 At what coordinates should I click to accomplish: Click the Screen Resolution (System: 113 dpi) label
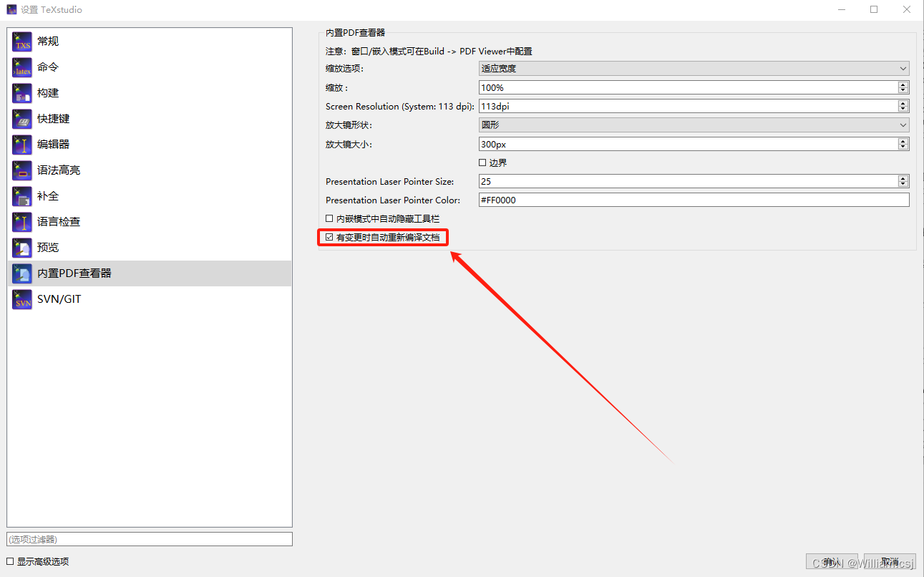tap(400, 106)
